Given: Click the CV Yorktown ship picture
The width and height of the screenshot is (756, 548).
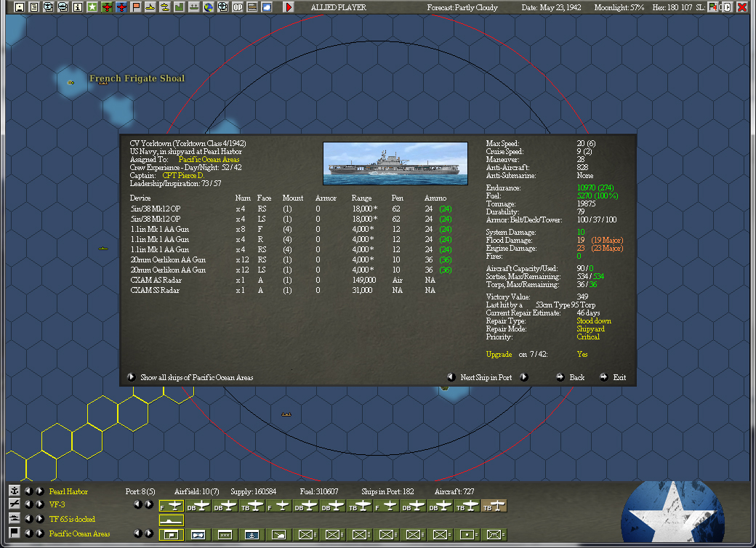Looking at the screenshot, I should (395, 164).
